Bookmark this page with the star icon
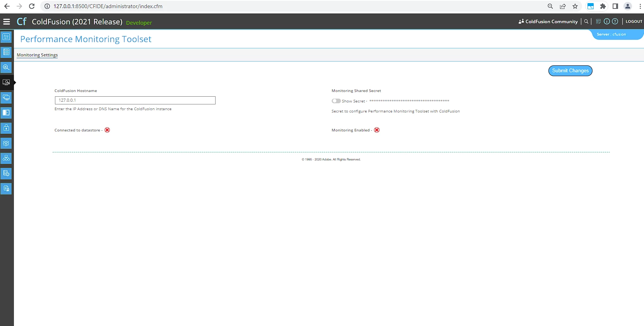The height and width of the screenshot is (326, 644). click(575, 6)
